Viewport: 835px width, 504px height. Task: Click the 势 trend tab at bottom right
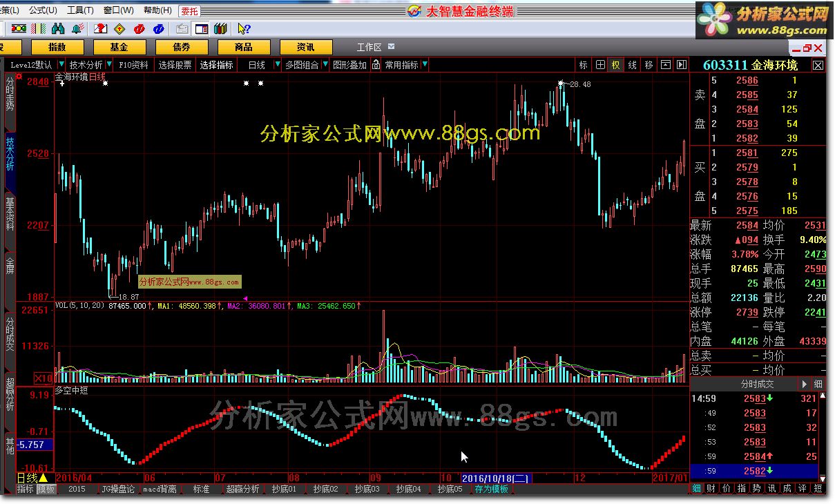click(x=757, y=489)
